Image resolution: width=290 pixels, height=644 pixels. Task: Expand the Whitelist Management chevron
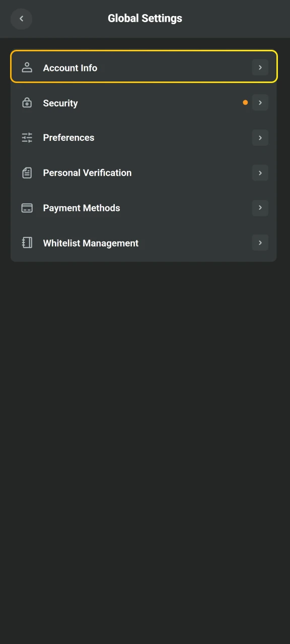(260, 243)
